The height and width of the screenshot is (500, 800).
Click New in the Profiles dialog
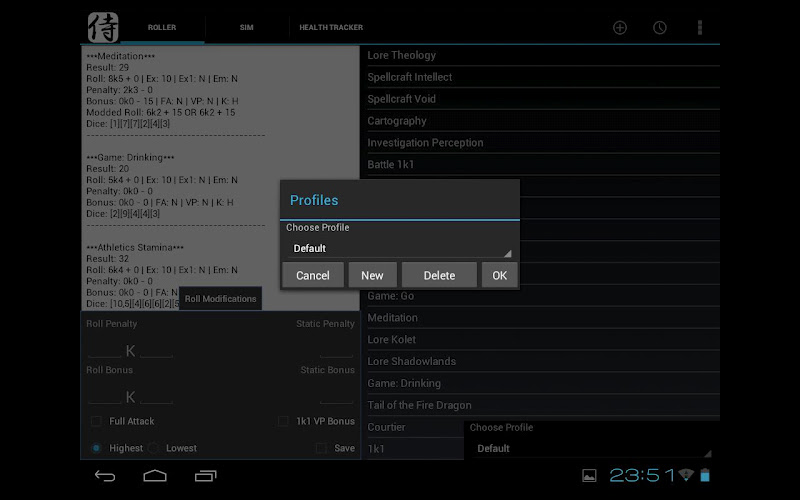tap(372, 276)
